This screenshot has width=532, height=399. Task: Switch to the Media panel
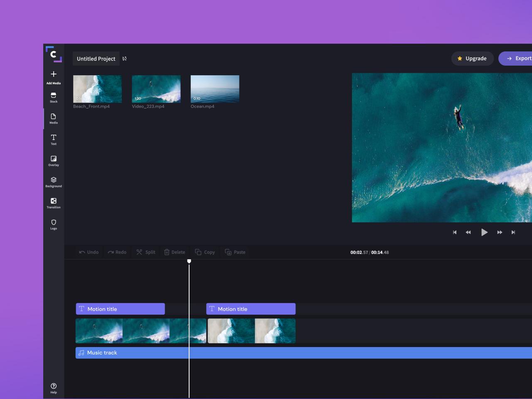pos(53,119)
